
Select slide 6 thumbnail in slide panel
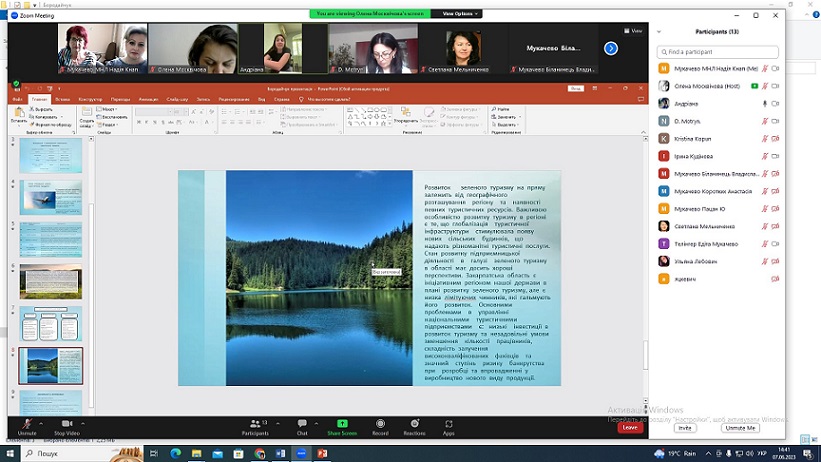(x=51, y=281)
